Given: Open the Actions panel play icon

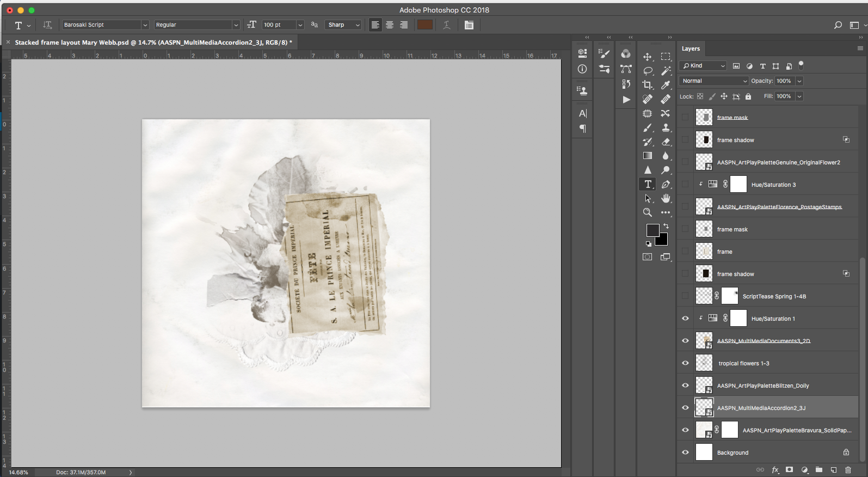Looking at the screenshot, I should click(626, 100).
